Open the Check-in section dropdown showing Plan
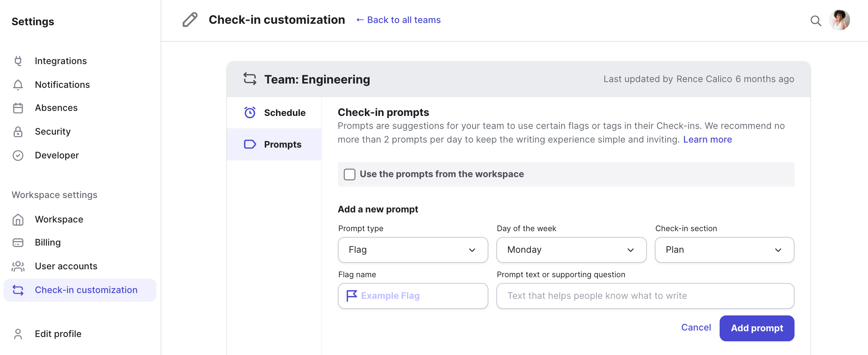The image size is (868, 355). click(724, 250)
